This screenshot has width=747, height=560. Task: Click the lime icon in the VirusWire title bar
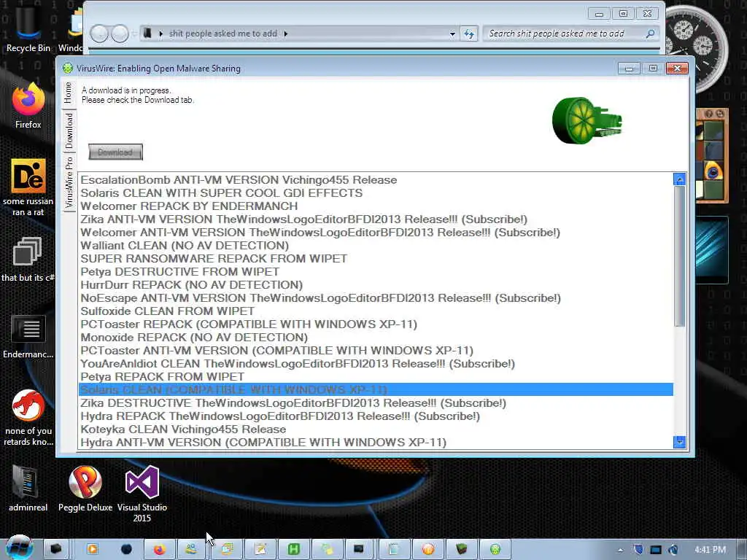[68, 68]
